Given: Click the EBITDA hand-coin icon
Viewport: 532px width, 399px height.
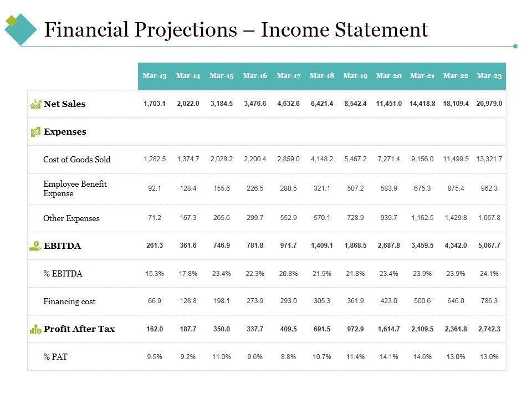Looking at the screenshot, I should click(35, 245).
